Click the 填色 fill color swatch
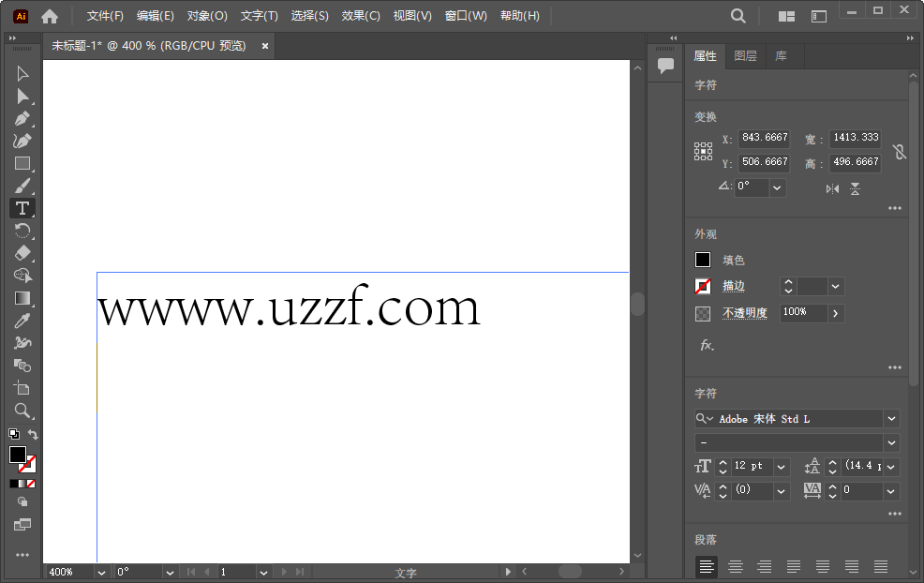This screenshot has width=924, height=583. 702,260
